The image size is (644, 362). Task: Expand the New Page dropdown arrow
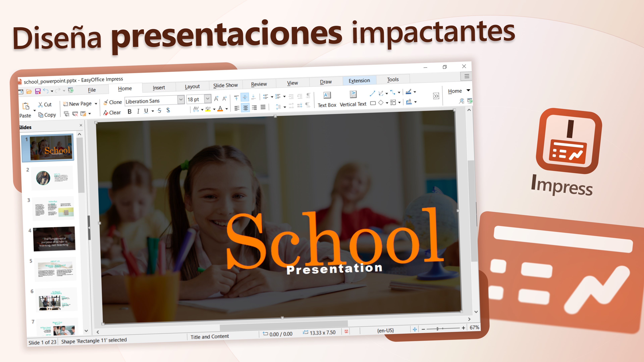[96, 103]
